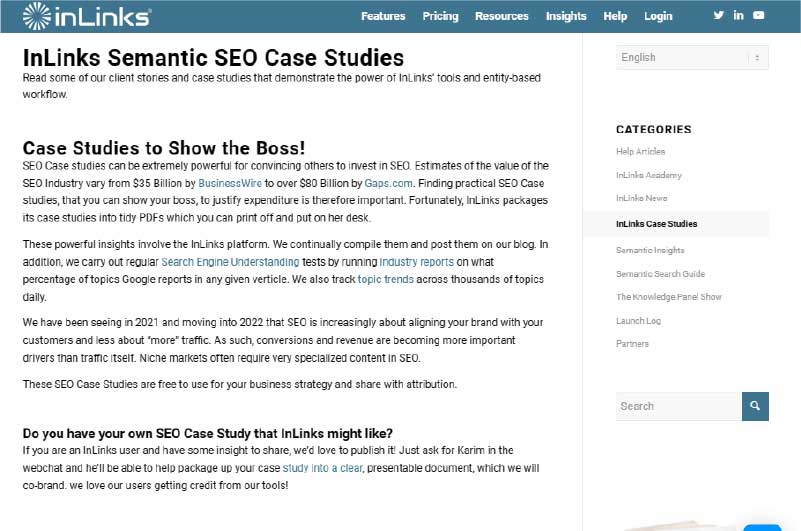Click the 'Do you have your own SEO Case Study' heading
Screen dimensions: 801x531
[x=207, y=433]
